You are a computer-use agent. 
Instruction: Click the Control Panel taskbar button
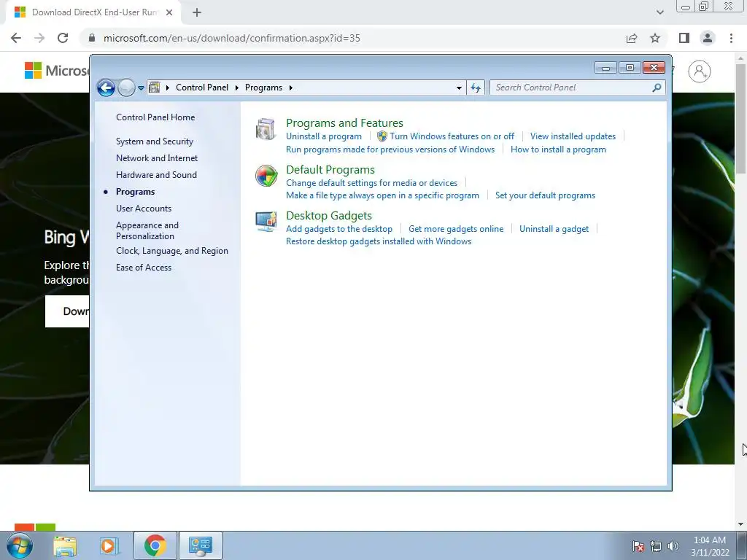tap(200, 545)
